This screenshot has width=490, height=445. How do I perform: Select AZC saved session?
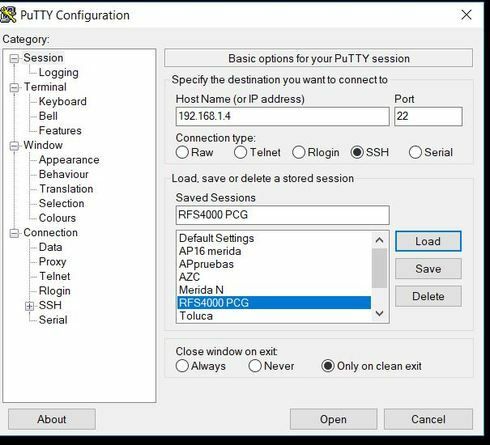(274, 277)
